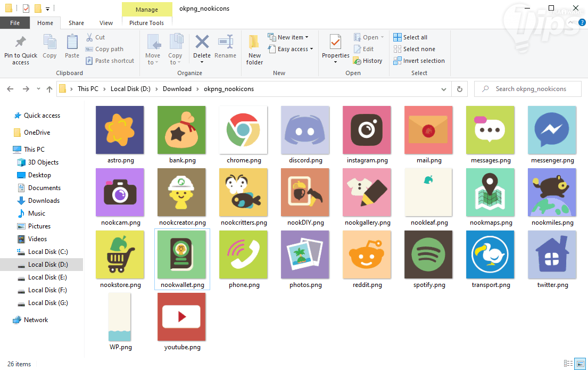Click Paste shortcut in Clipboard group
Image resolution: width=588 pixels, height=370 pixels.
pyautogui.click(x=110, y=61)
